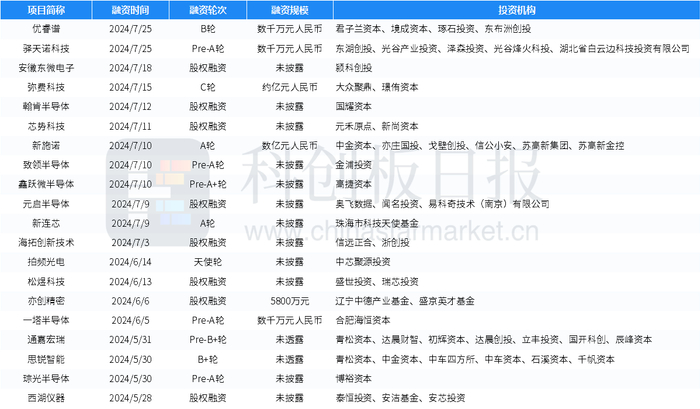
Task: Select the 致领半导体 cell
Action: pos(46,165)
